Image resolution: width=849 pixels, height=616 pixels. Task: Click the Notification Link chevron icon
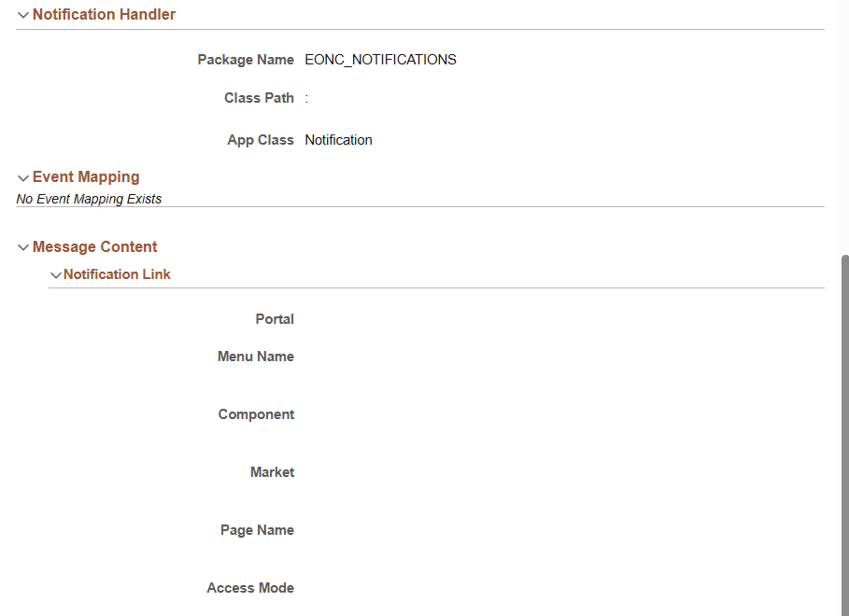(55, 273)
